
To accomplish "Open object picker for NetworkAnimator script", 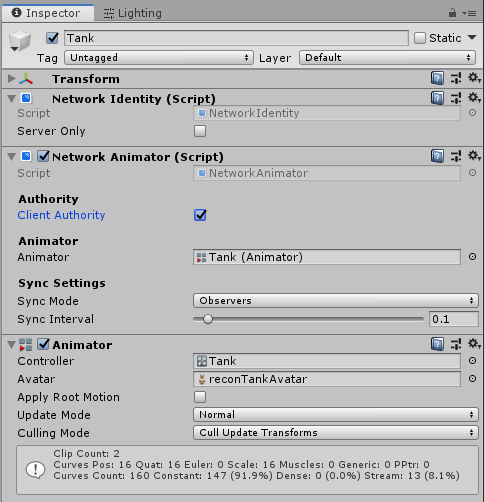I will (472, 173).
